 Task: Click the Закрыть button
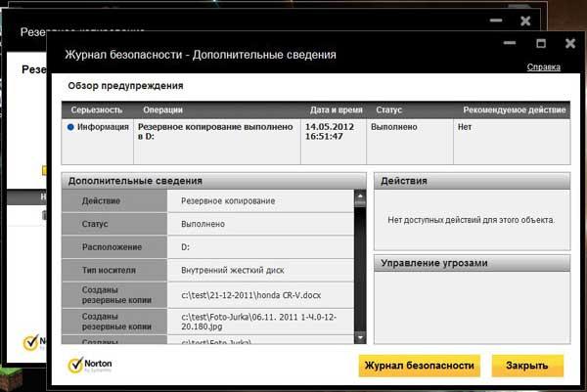527,366
